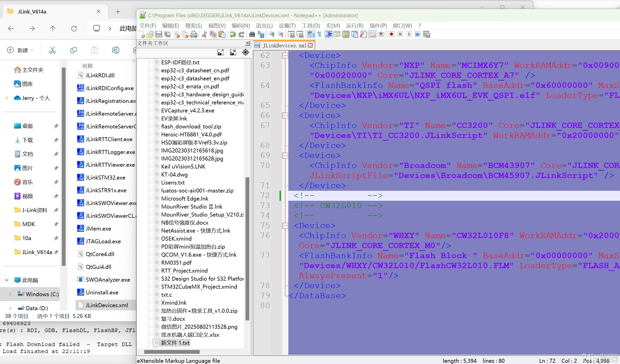Toggle show all characters pilcrow icon

pos(319,34)
